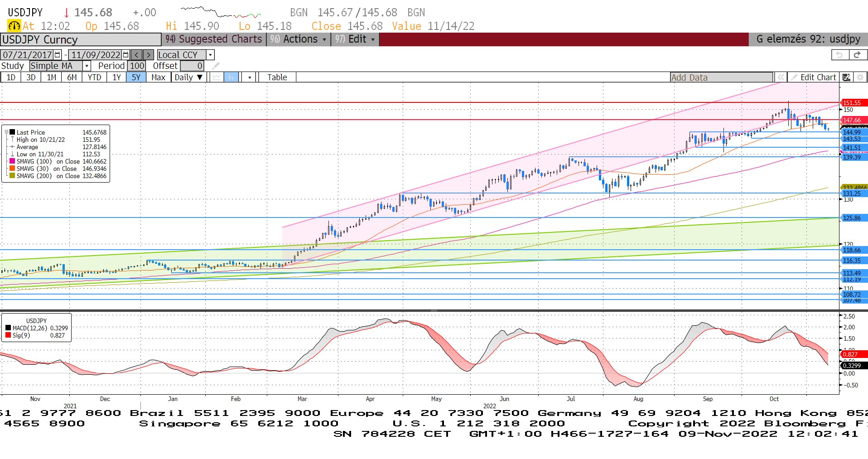Click the SMAVG (100) magenta legend swatch
The height and width of the screenshot is (459, 868).
pyautogui.click(x=12, y=161)
